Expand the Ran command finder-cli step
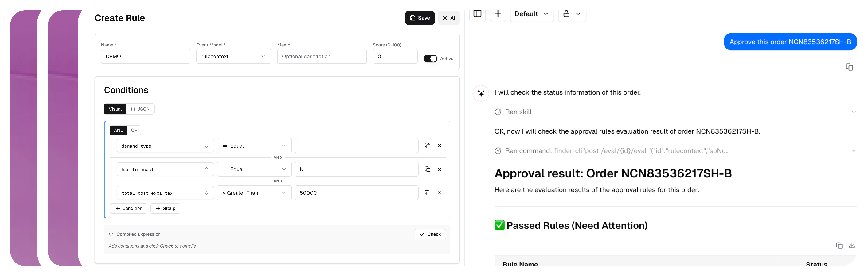 coord(854,151)
